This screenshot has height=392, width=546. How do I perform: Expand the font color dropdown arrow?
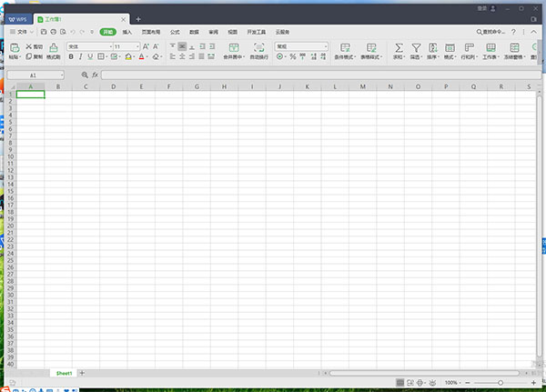click(147, 56)
